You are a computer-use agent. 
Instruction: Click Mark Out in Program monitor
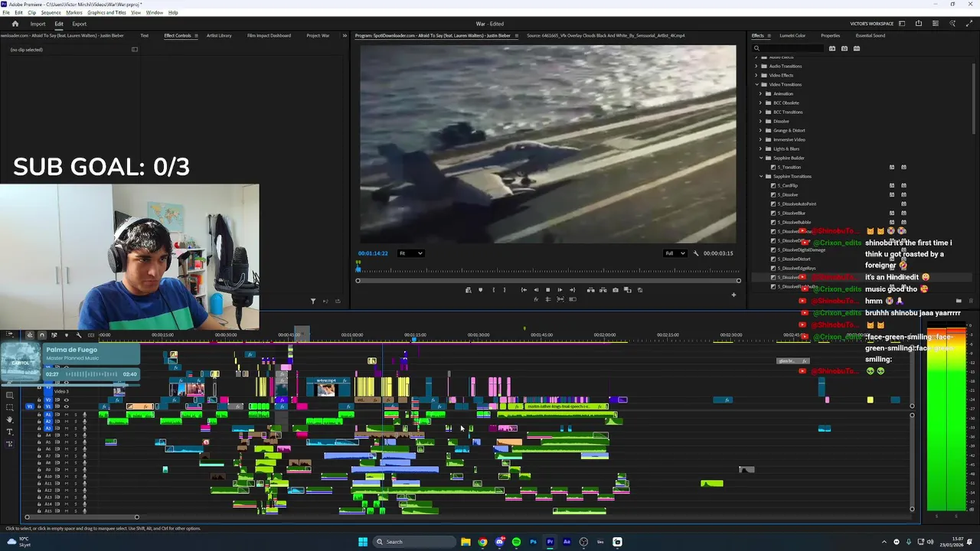pos(505,290)
